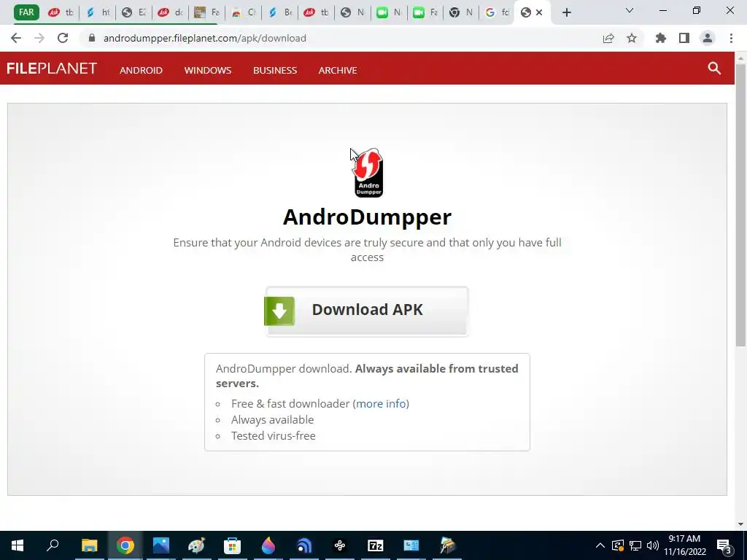This screenshot has width=747, height=560.
Task: Bookmark this page with the star
Action: tap(632, 38)
